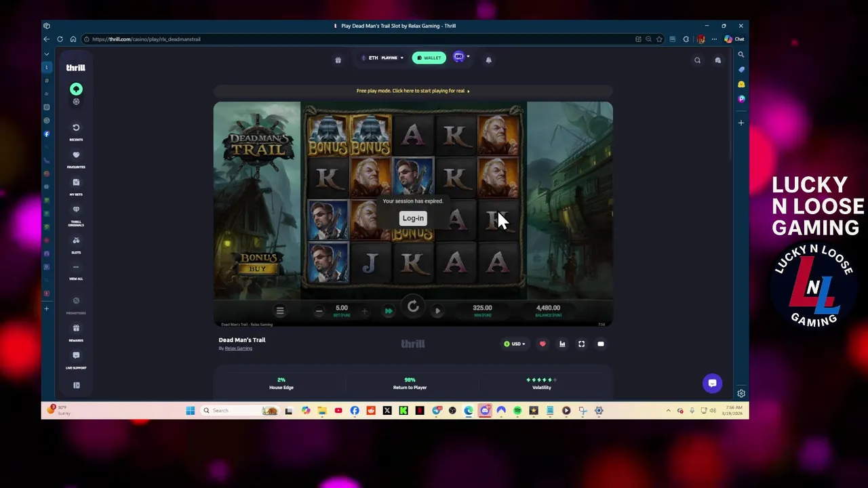Open Copilot Chat in browser toolbar
868x488 pixels.
[734, 39]
